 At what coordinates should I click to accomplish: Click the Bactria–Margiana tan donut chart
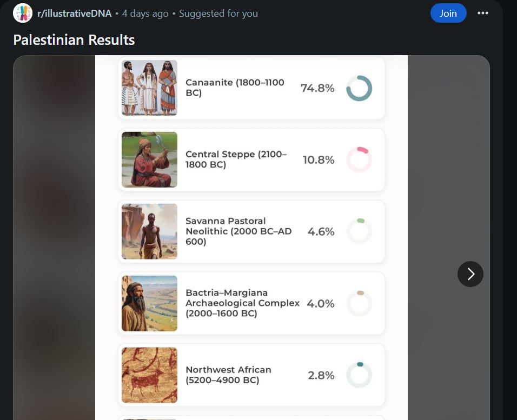pyautogui.click(x=359, y=303)
